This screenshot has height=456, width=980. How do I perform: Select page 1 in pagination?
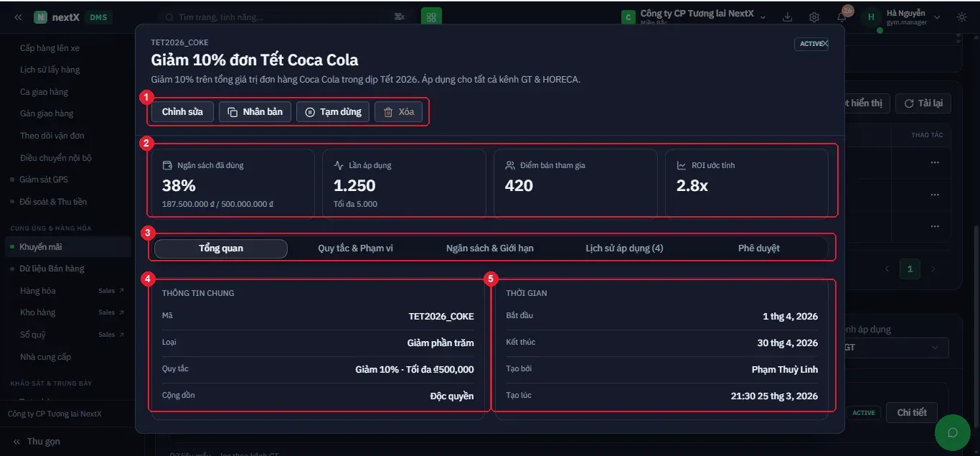click(910, 269)
